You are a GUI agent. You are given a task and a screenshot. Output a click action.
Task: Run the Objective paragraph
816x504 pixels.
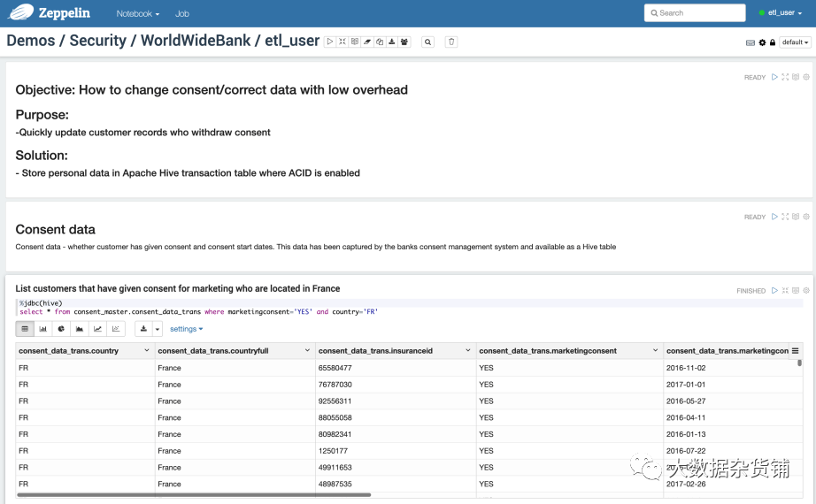coord(774,77)
